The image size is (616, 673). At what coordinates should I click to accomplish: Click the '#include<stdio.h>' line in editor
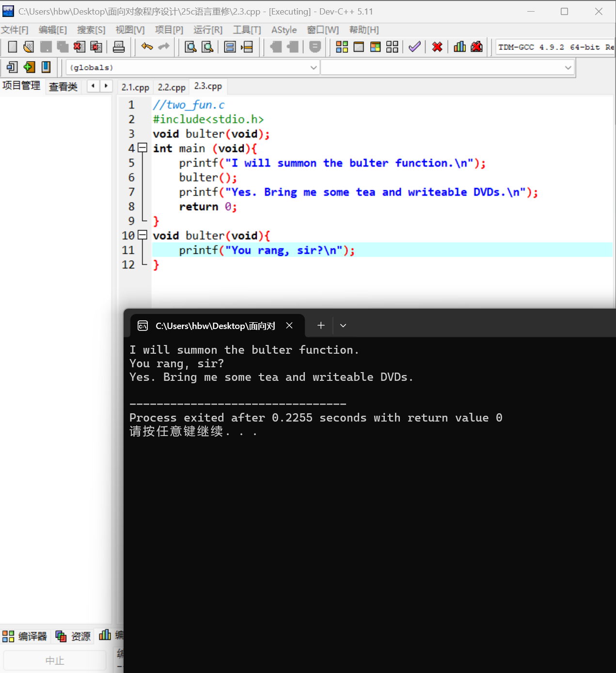(x=208, y=119)
